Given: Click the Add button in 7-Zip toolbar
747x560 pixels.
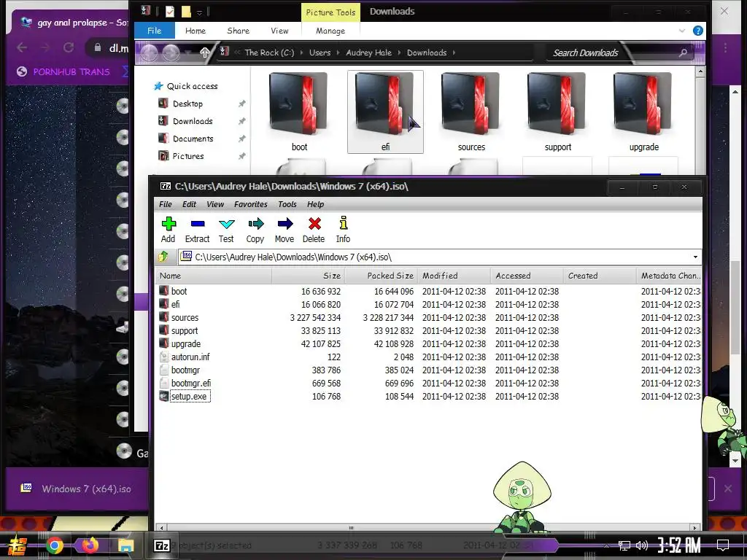Looking at the screenshot, I should point(169,230).
